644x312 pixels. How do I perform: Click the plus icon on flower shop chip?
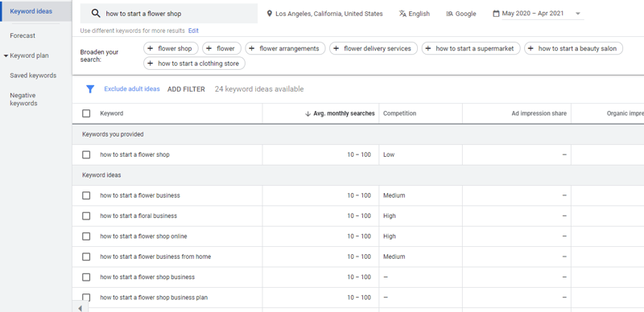(x=151, y=48)
